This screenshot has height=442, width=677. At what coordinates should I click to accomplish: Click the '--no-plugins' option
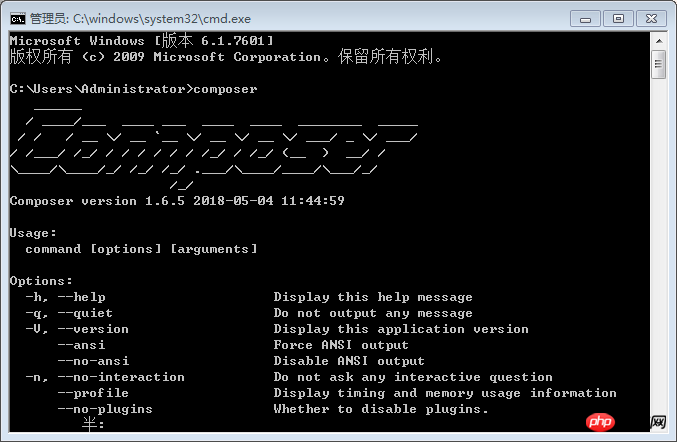tap(105, 409)
